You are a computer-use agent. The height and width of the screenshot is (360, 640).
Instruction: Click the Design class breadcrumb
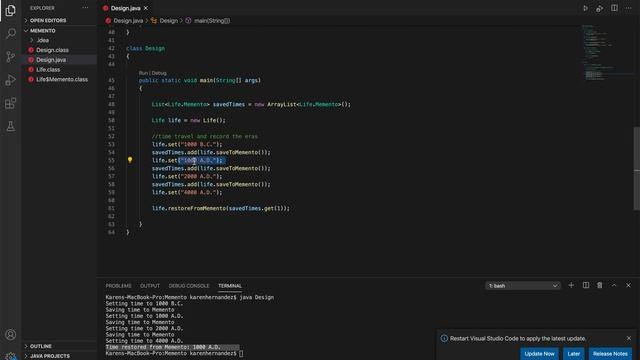coord(169,20)
